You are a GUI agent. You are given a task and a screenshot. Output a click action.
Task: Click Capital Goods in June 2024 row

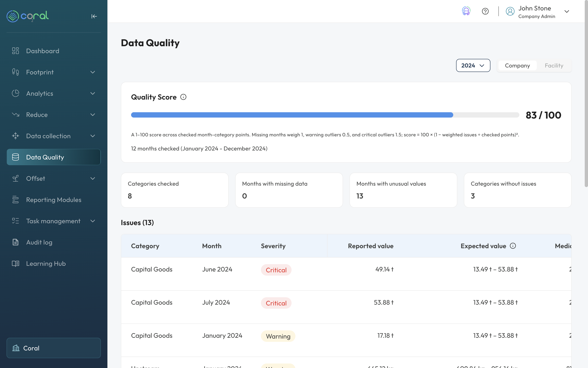point(152,269)
